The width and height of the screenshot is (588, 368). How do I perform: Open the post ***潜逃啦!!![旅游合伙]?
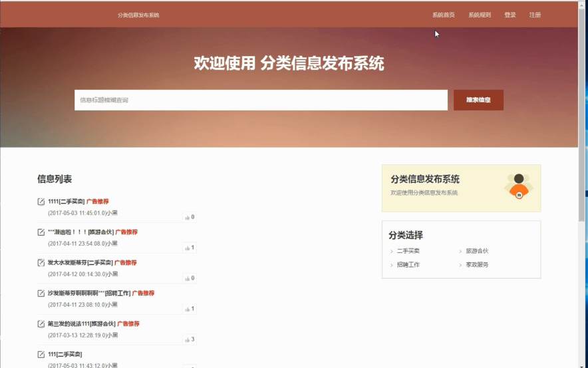coord(81,232)
